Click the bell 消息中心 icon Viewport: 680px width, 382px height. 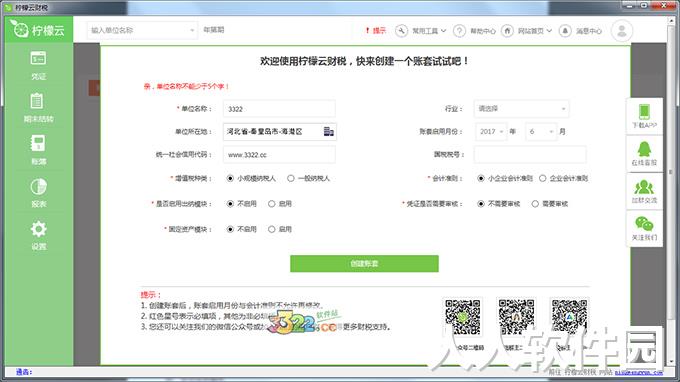pos(565,31)
